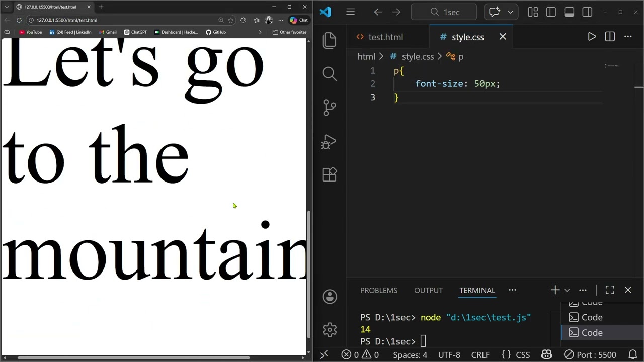Viewport: 644px width, 362px height.
Task: Click the html folder in breadcrumbs
Action: (366, 57)
